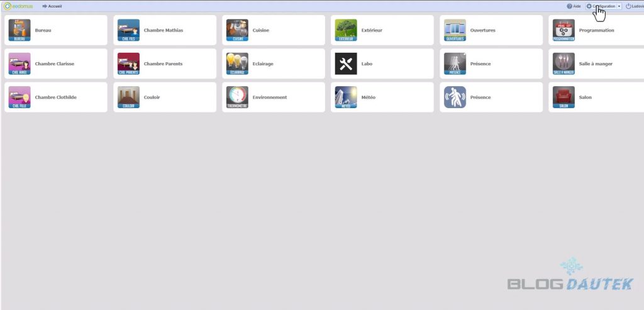Expand the Configuration dropdown arrow
This screenshot has width=644, height=310.
point(619,6)
